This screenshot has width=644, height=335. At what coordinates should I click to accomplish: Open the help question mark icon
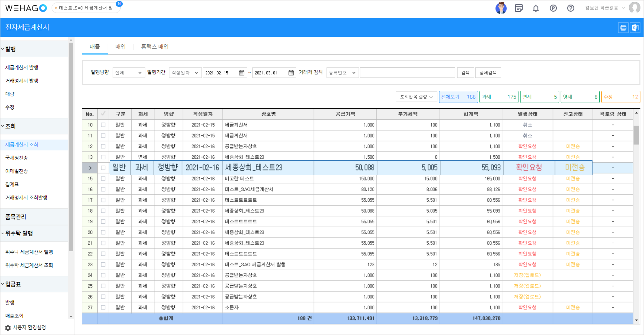coord(570,8)
